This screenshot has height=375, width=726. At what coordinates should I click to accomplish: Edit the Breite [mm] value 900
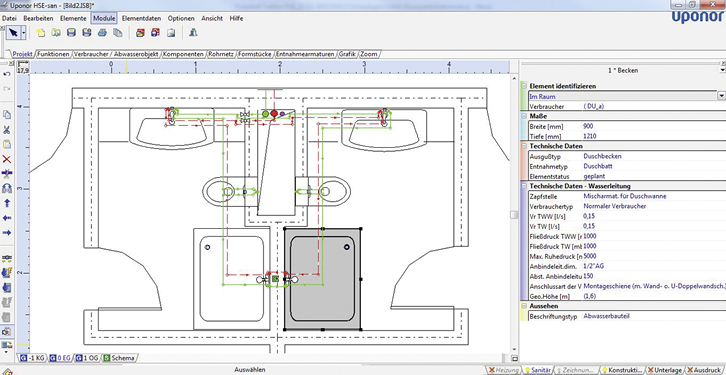point(654,126)
